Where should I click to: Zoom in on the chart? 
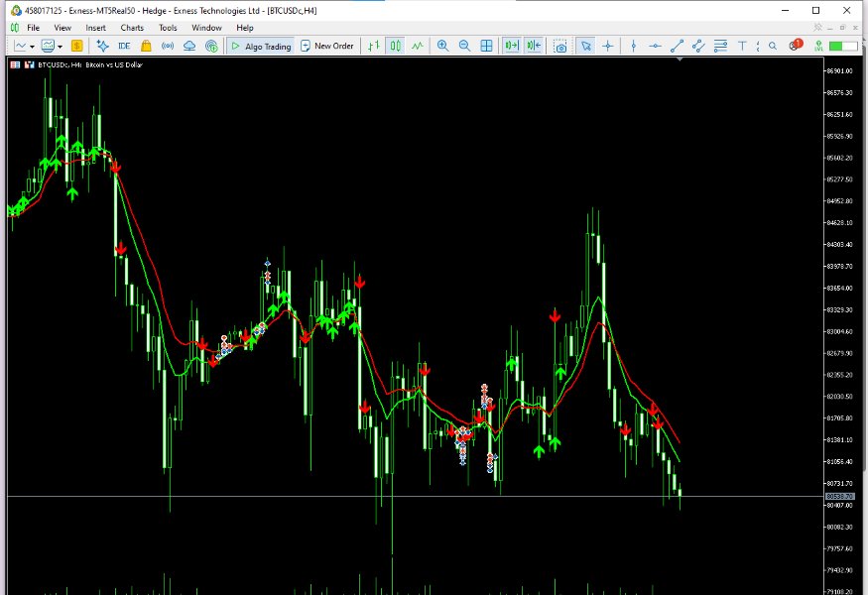coord(442,46)
